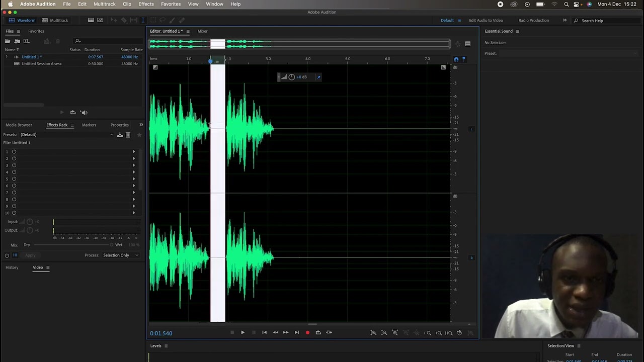
Task: Switch to Multitrack view
Action: [x=55, y=20]
